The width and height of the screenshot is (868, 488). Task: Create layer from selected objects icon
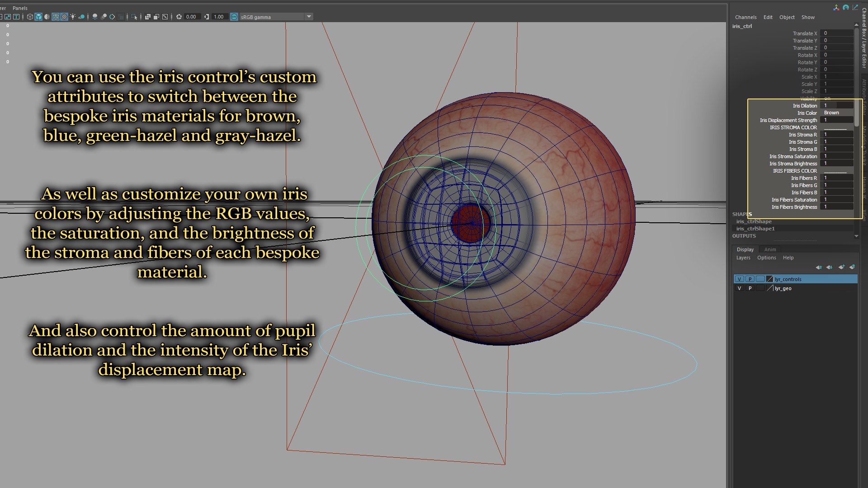click(x=852, y=267)
